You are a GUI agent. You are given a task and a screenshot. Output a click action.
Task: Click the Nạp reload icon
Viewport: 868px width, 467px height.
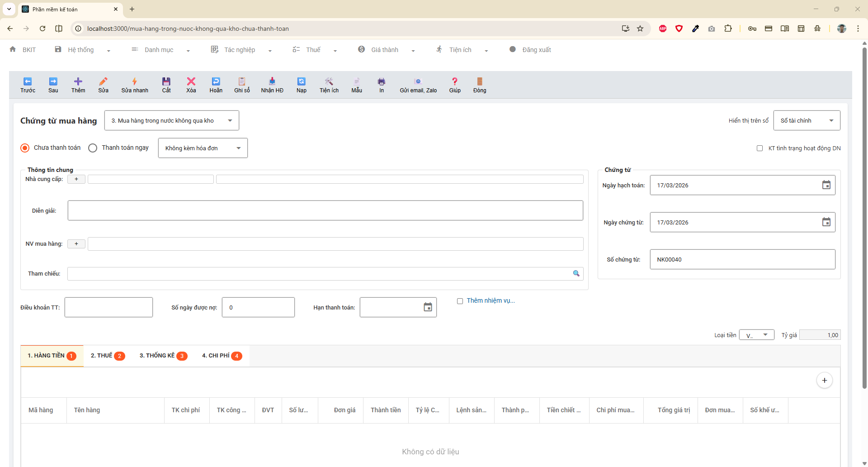[x=301, y=82]
